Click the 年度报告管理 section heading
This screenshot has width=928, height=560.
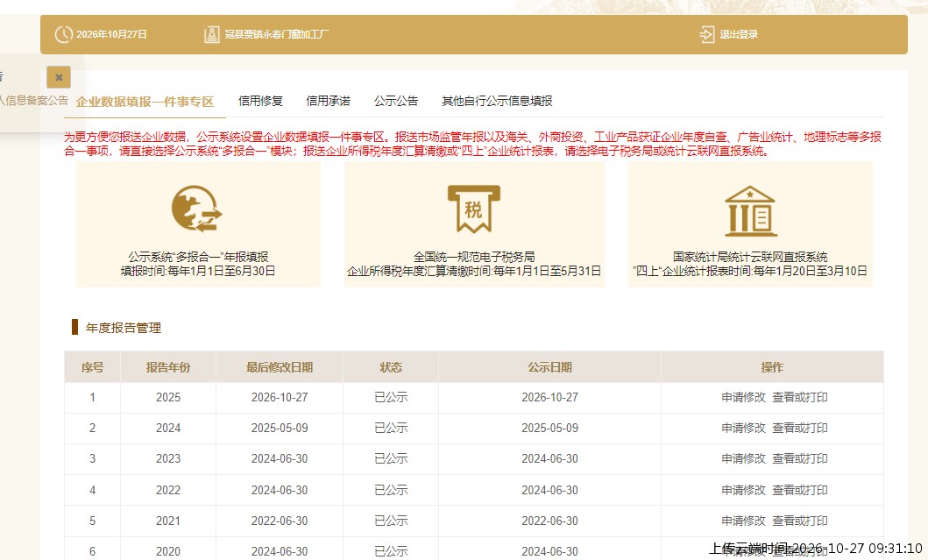pos(123,328)
